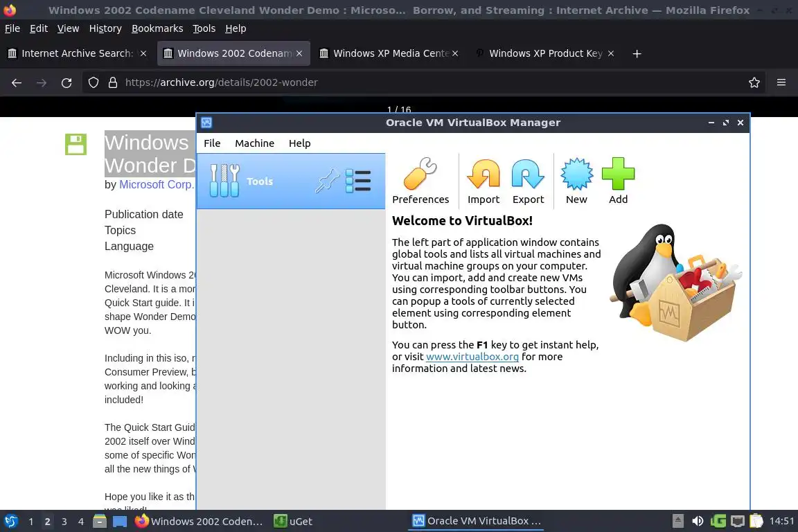Select the Tools item in VirtualBox sidebar
The height and width of the screenshot is (532, 798).
(x=291, y=181)
